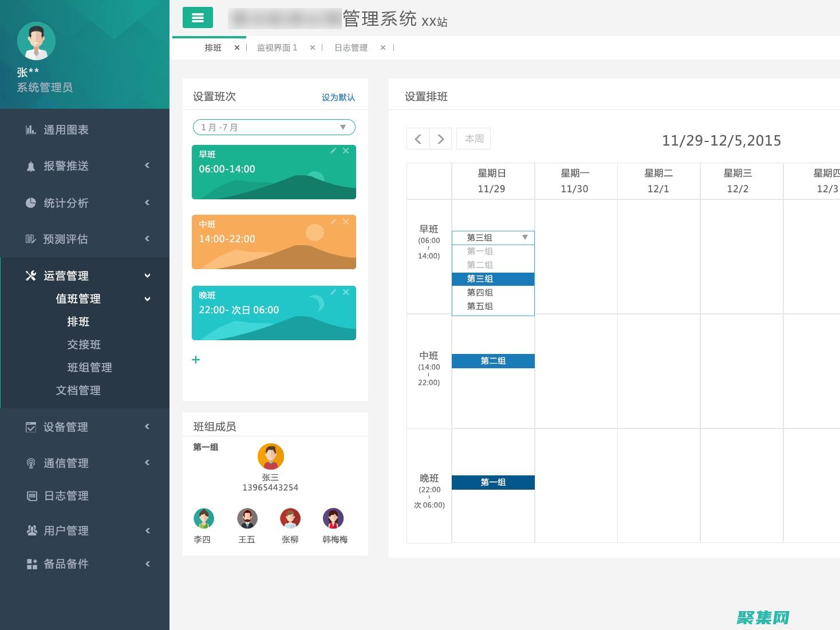Select 交接班 in the sidebar menu
Viewport: 840px width, 630px height.
[x=84, y=344]
